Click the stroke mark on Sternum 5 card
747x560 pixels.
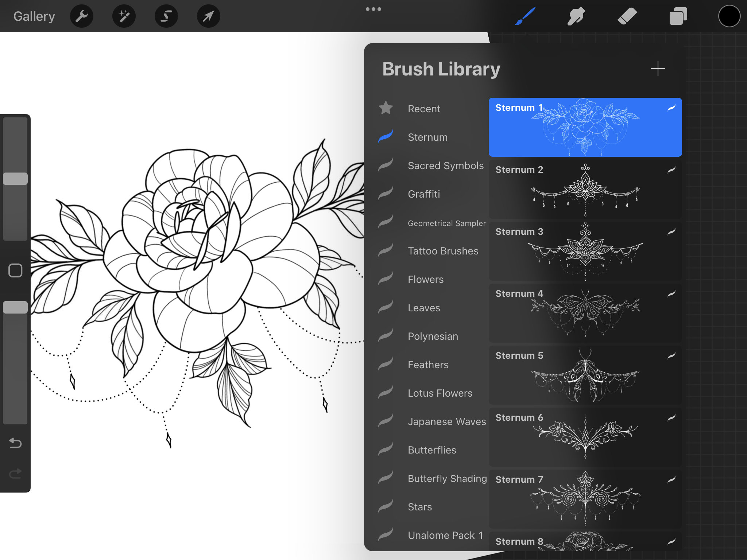click(671, 355)
